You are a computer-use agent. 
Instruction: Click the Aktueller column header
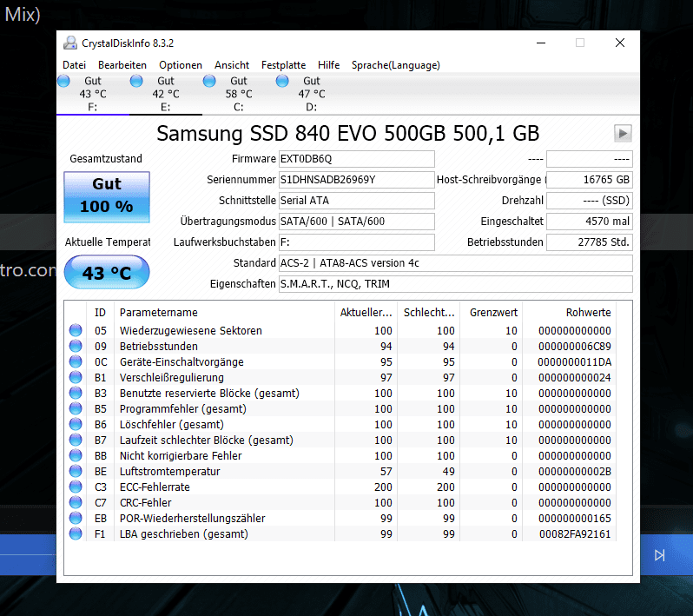(x=366, y=312)
